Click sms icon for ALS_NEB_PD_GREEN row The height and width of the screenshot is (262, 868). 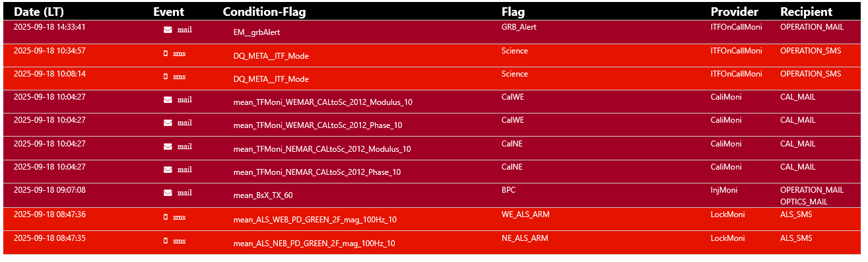(166, 241)
